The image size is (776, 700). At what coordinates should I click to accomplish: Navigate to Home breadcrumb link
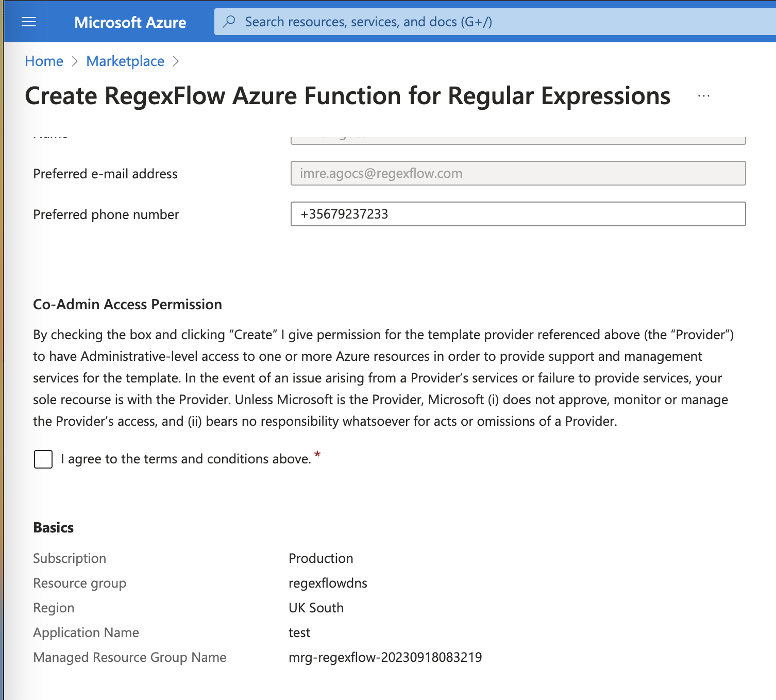(44, 61)
